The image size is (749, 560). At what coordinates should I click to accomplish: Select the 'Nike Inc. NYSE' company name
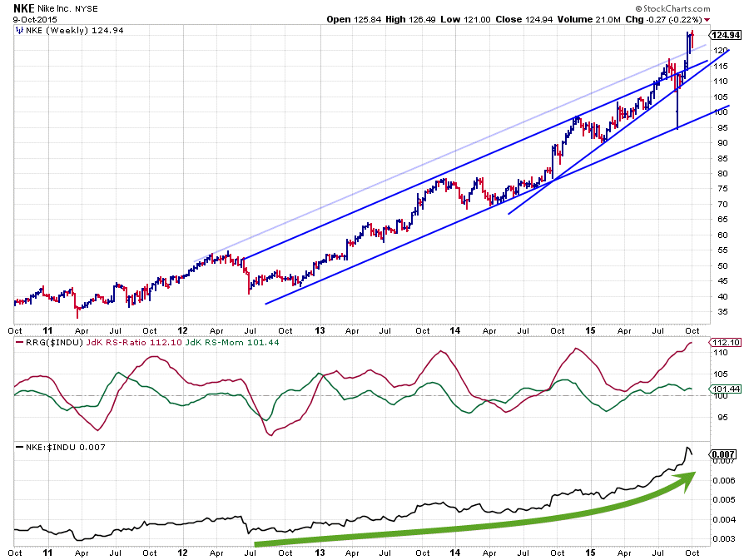point(68,8)
